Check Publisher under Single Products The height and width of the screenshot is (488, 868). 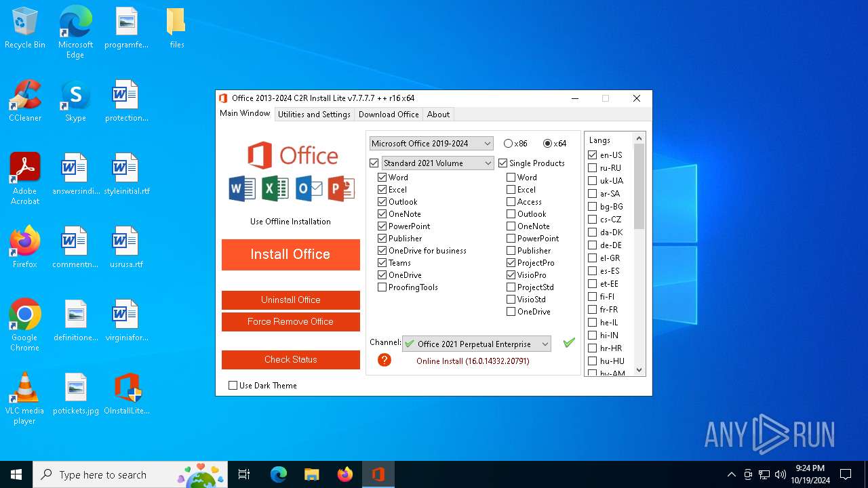(x=511, y=251)
